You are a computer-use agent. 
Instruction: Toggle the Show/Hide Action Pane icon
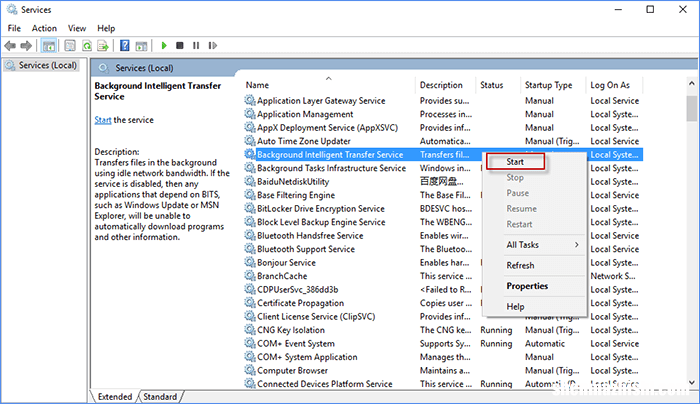click(142, 46)
